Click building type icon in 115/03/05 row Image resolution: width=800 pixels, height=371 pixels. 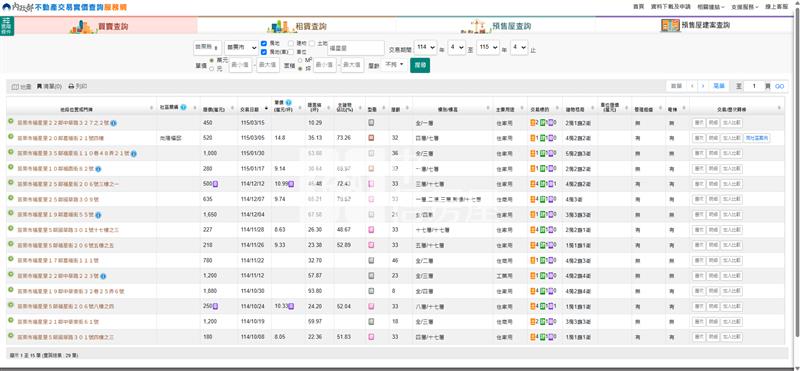point(371,138)
